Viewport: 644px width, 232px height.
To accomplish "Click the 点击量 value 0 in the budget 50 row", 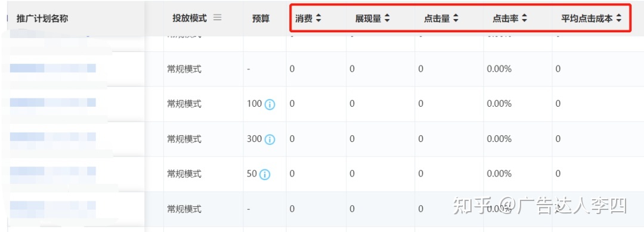I will point(420,174).
